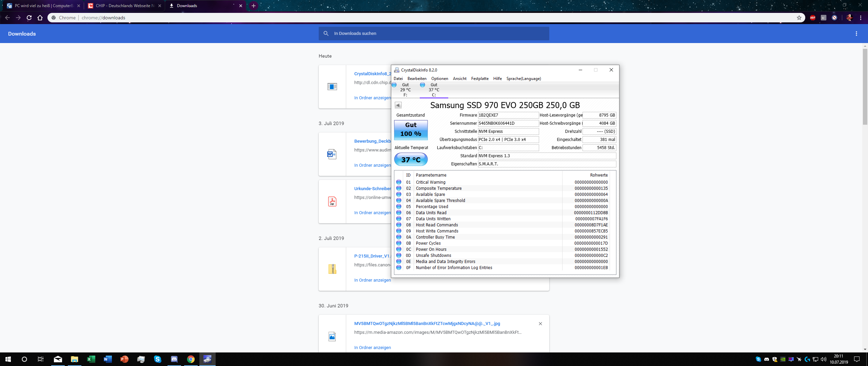The image size is (868, 366).
Task: Select the Power On Hours row
Action: click(x=502, y=249)
